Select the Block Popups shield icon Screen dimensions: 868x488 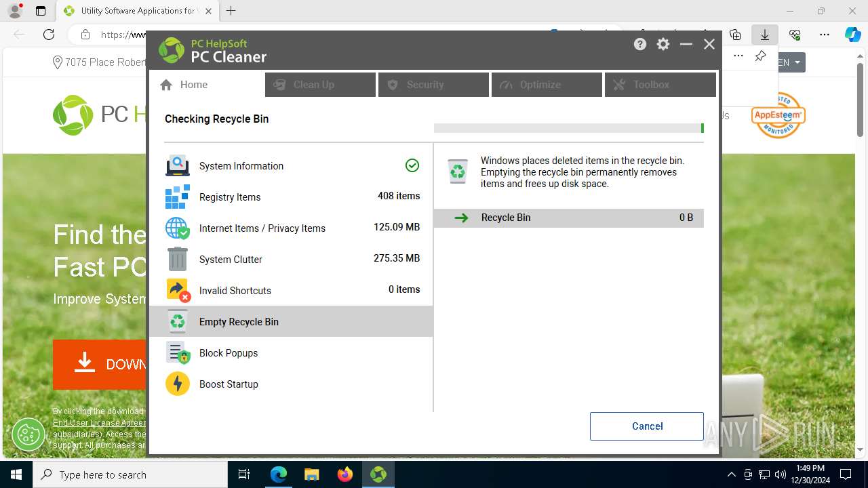(x=178, y=353)
